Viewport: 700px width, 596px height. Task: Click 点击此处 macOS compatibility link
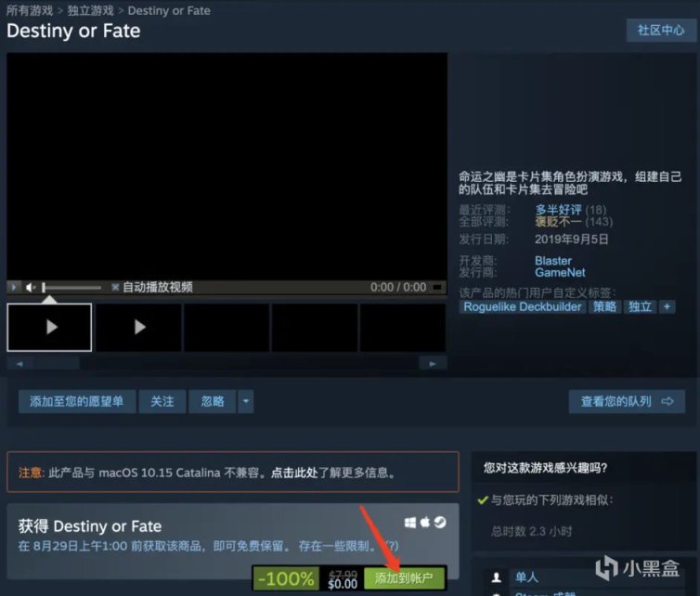click(x=294, y=473)
